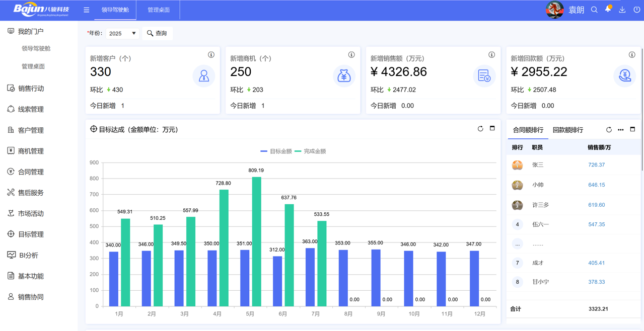Open the 年份 year dropdown
The width and height of the screenshot is (644, 331).
point(122,33)
